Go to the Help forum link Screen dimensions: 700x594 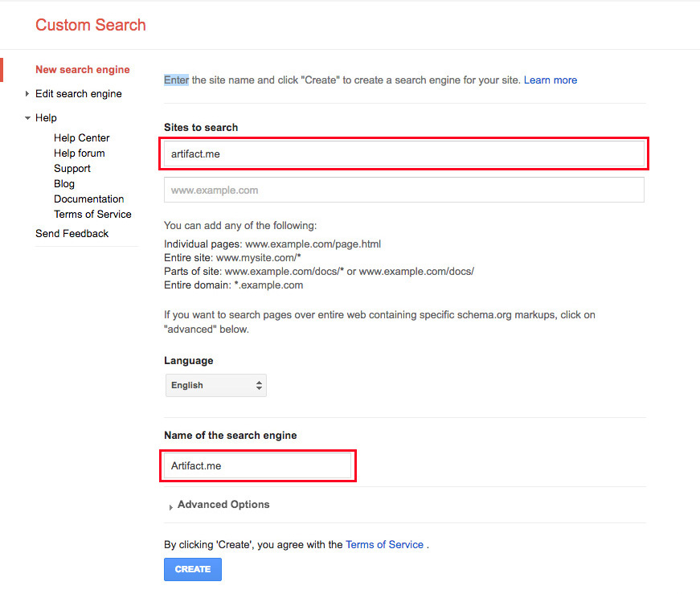80,154
